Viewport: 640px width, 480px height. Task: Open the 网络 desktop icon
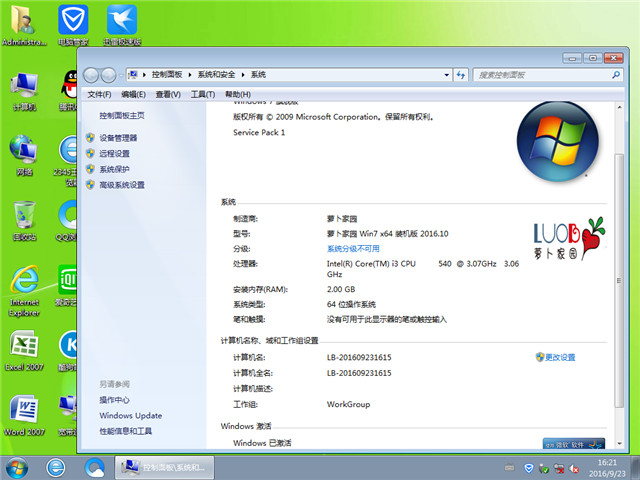(x=24, y=155)
